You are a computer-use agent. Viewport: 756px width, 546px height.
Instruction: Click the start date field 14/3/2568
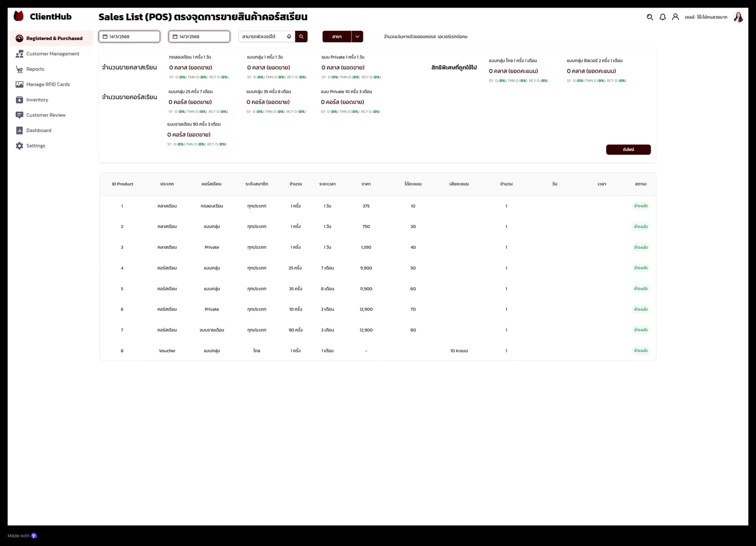click(129, 36)
